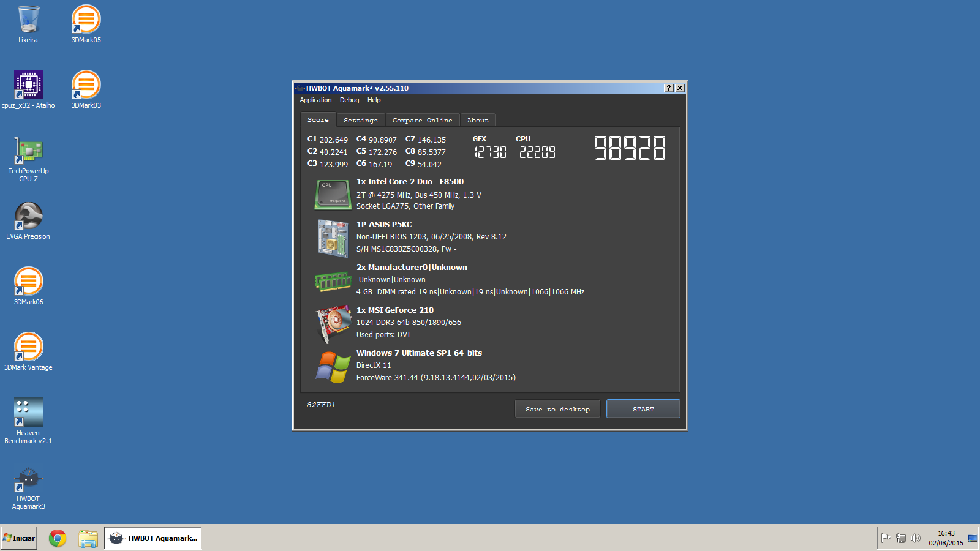Open the Lixeira recycle bin icon
The width and height of the screenshot is (980, 551).
(x=28, y=24)
